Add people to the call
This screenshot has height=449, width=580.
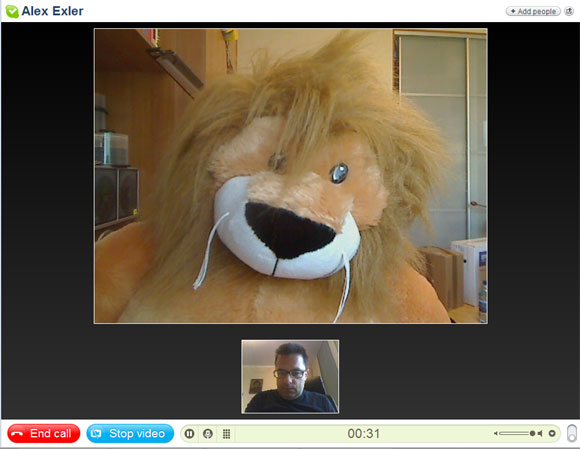(x=533, y=11)
